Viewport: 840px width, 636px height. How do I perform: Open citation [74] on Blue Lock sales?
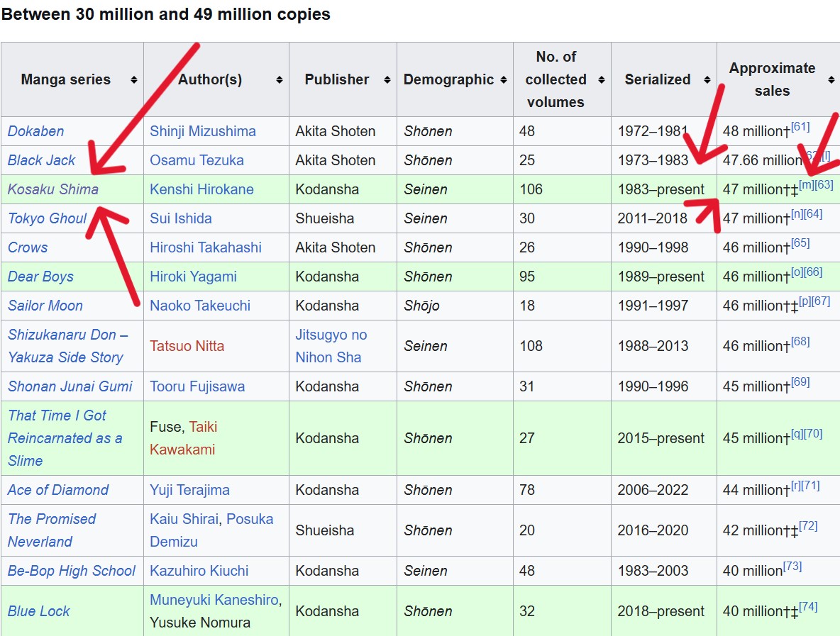[808, 606]
